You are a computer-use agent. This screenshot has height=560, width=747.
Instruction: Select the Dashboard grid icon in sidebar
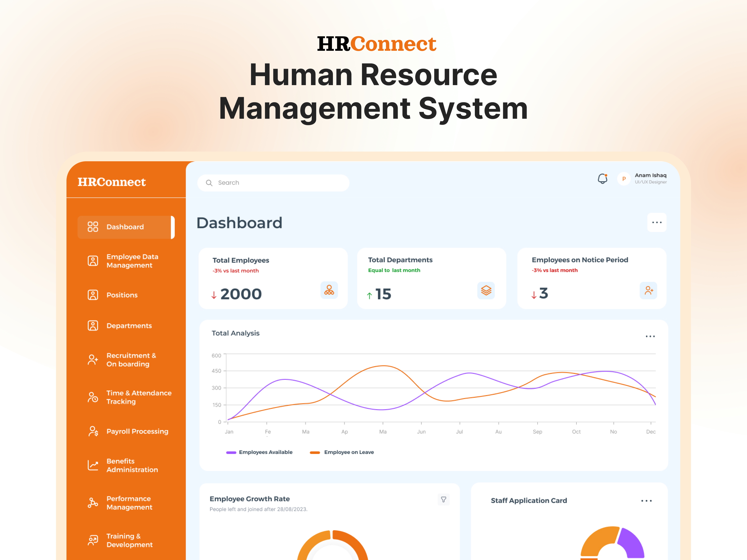click(93, 227)
